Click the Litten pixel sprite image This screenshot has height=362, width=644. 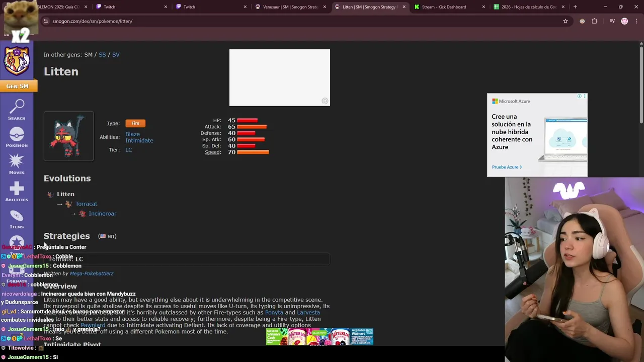click(68, 136)
